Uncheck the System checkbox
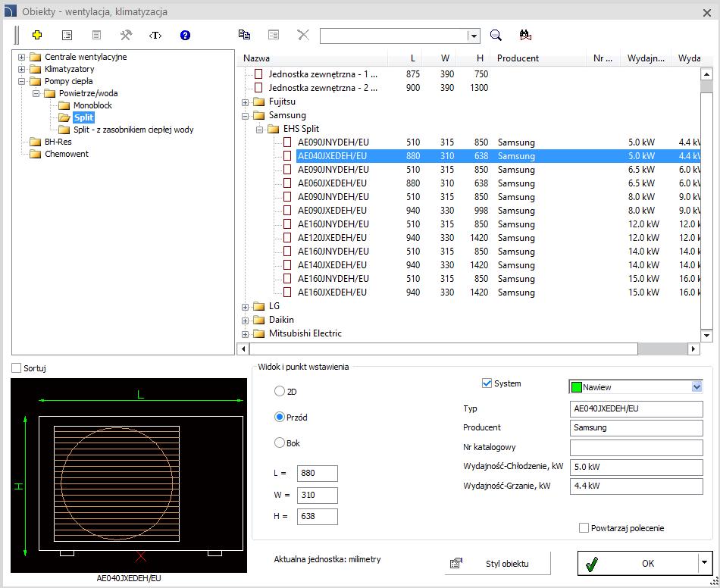Viewport: 720px width, 588px height. coord(487,383)
